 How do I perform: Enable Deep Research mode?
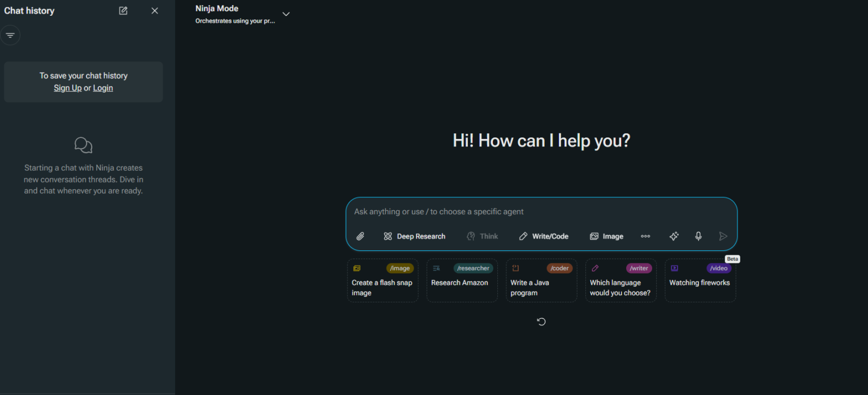click(414, 236)
